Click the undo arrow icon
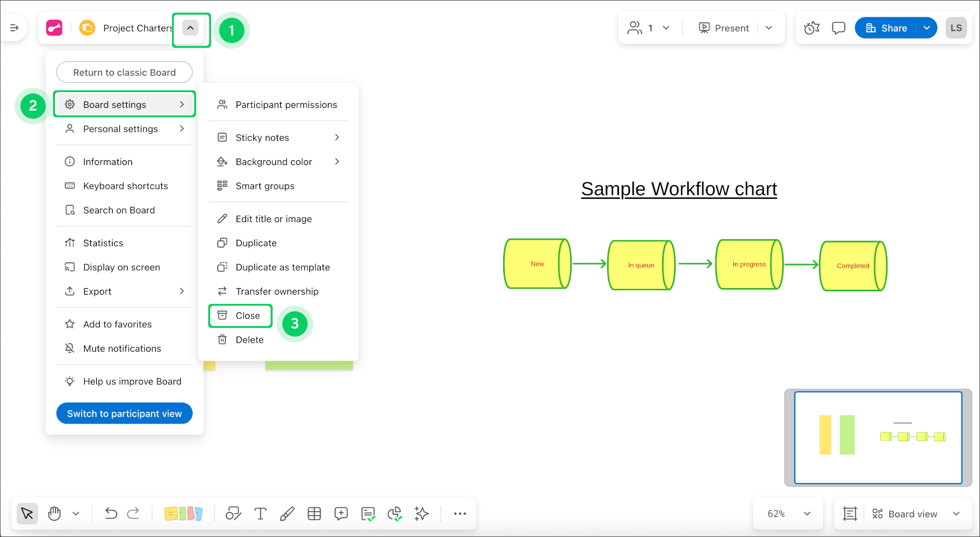 (111, 514)
